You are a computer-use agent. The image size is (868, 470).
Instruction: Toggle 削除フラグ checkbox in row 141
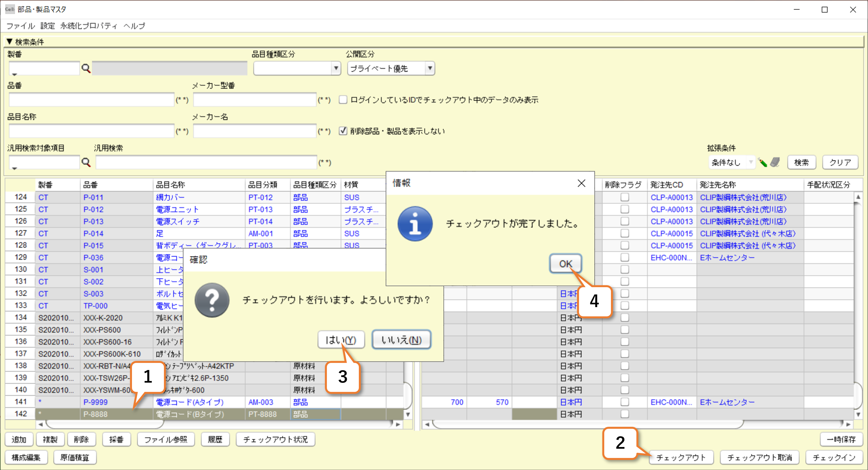pyautogui.click(x=625, y=402)
